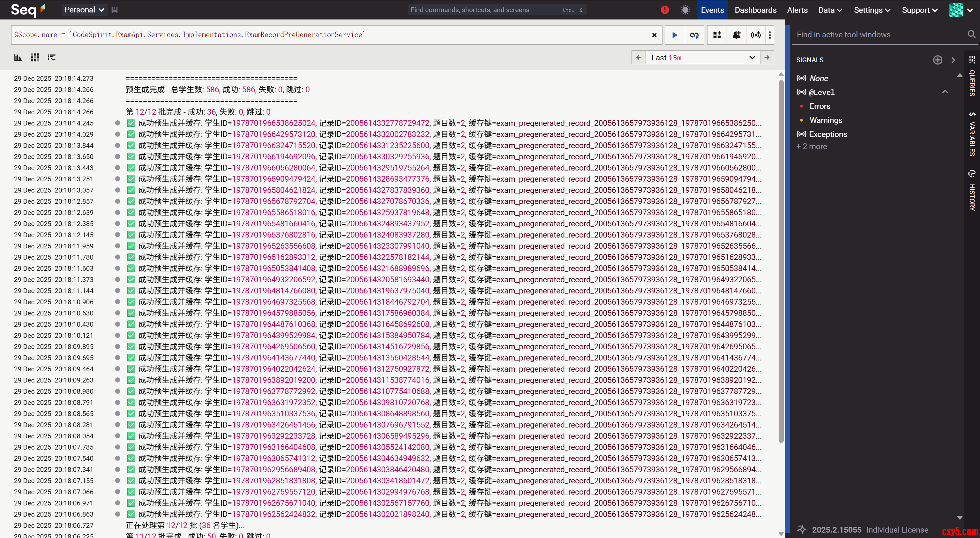Show the + 2 more signals

(812, 147)
